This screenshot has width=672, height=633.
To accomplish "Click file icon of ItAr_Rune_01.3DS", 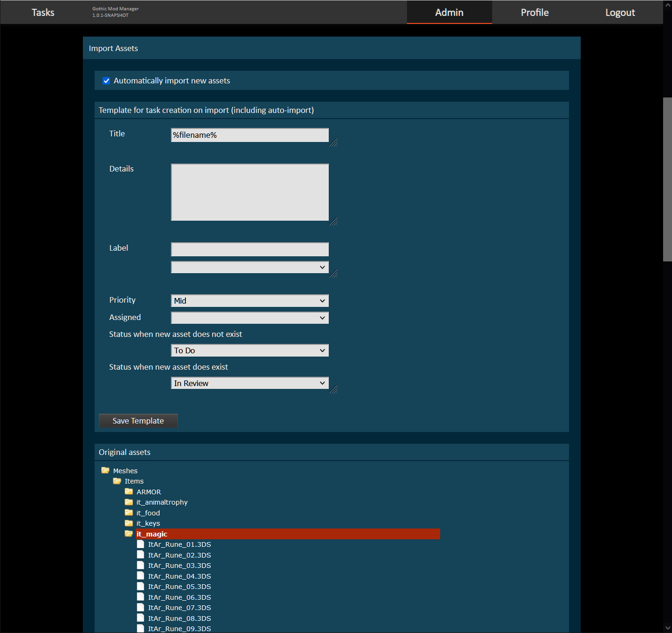I will tap(140, 544).
